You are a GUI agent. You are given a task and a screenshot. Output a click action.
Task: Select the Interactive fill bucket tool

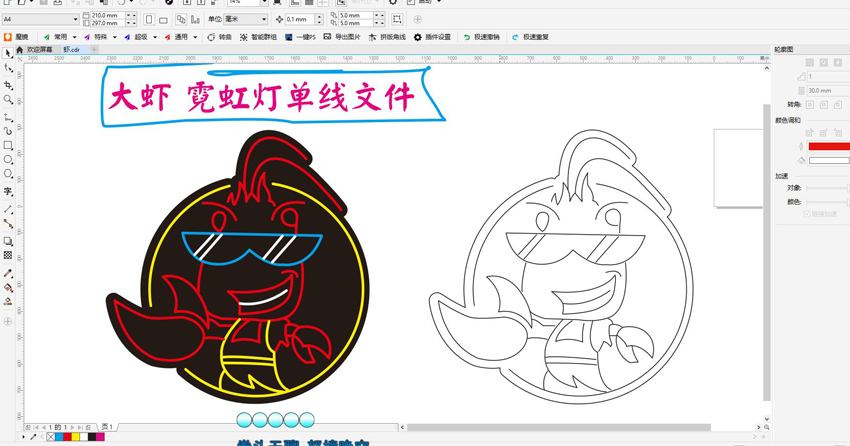click(x=8, y=288)
